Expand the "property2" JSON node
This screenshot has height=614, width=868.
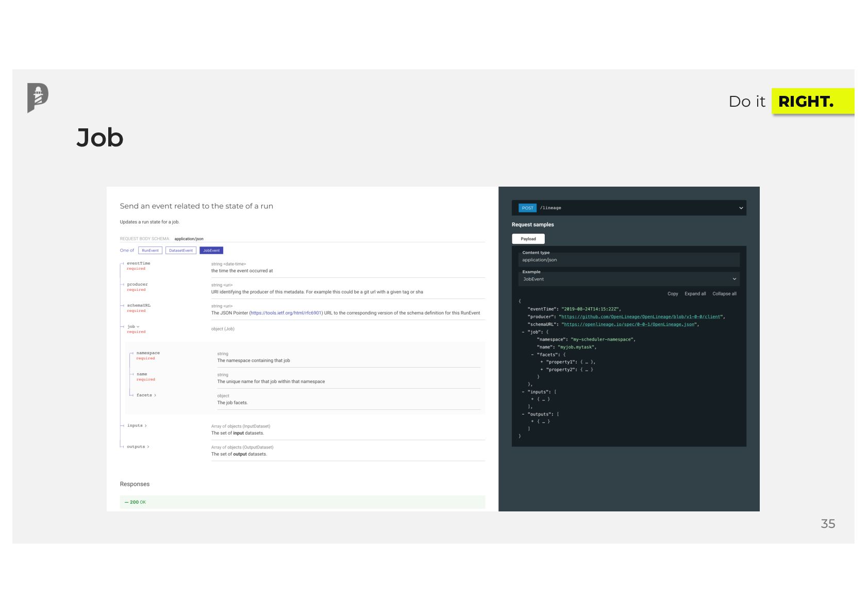542,370
